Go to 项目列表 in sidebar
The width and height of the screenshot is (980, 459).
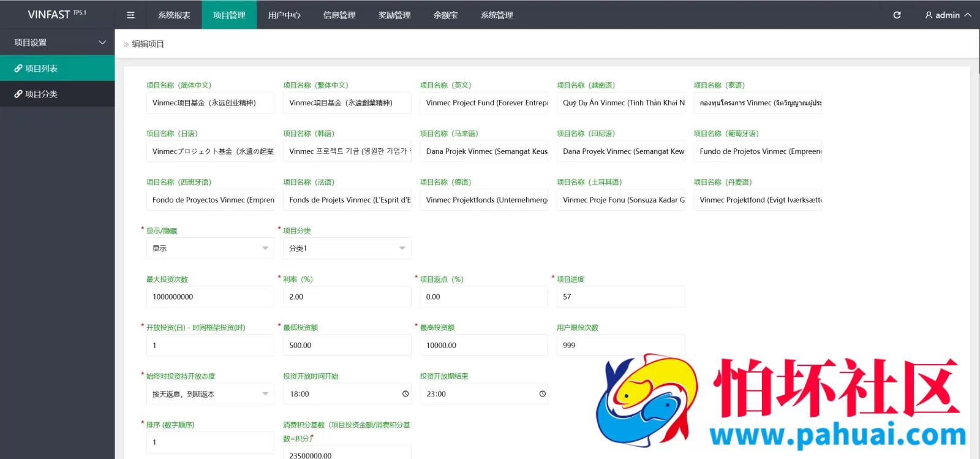coord(58,69)
